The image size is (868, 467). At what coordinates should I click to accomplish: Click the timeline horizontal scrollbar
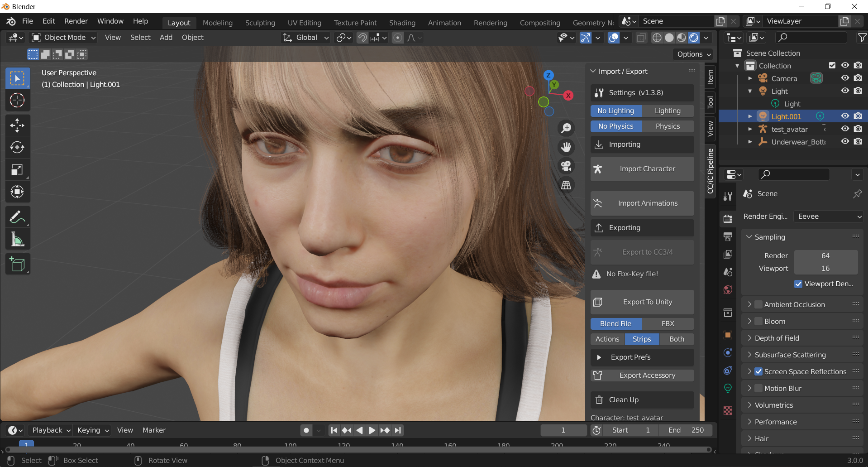click(358, 450)
